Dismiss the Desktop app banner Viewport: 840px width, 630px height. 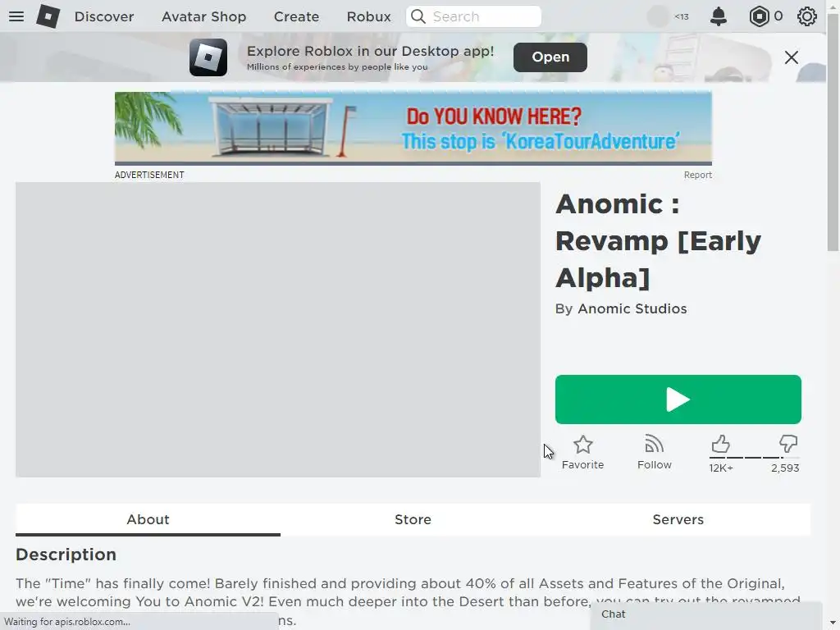click(792, 57)
